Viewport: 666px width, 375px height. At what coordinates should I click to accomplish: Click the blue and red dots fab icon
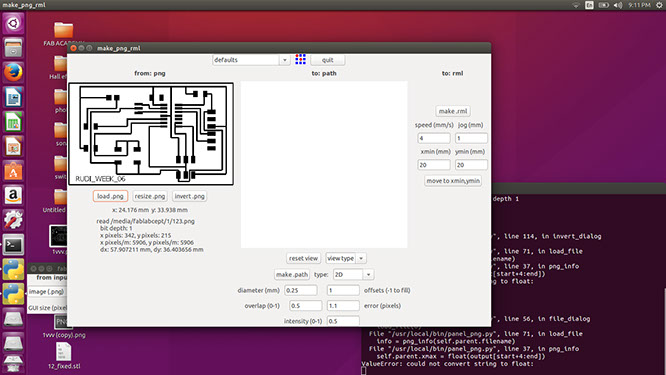[x=300, y=59]
